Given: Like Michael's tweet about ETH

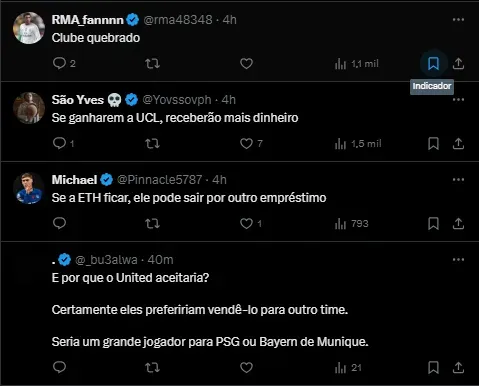Looking at the screenshot, I should point(246,223).
